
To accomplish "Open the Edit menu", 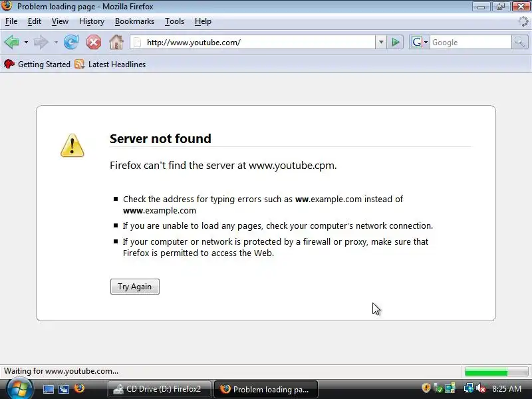I will (x=35, y=21).
